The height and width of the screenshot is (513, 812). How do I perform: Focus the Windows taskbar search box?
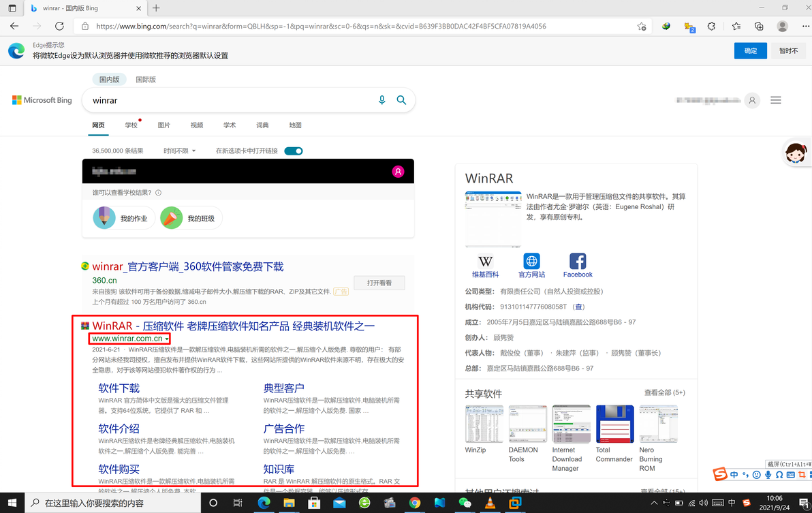[x=113, y=503]
